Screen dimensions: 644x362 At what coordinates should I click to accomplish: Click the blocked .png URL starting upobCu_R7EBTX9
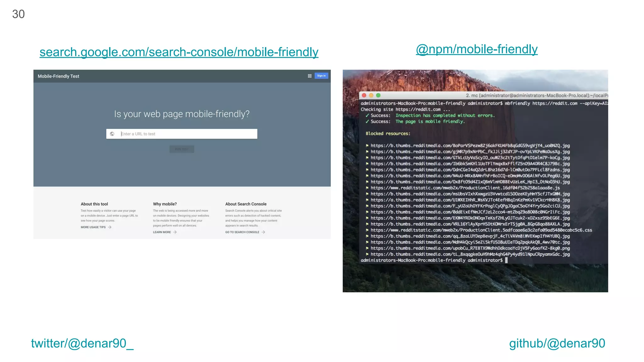(x=470, y=248)
